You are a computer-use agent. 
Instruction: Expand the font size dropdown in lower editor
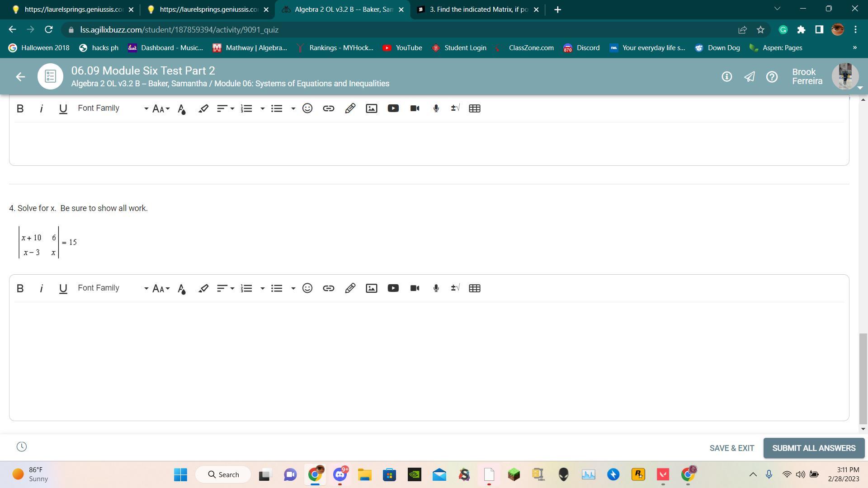(161, 288)
